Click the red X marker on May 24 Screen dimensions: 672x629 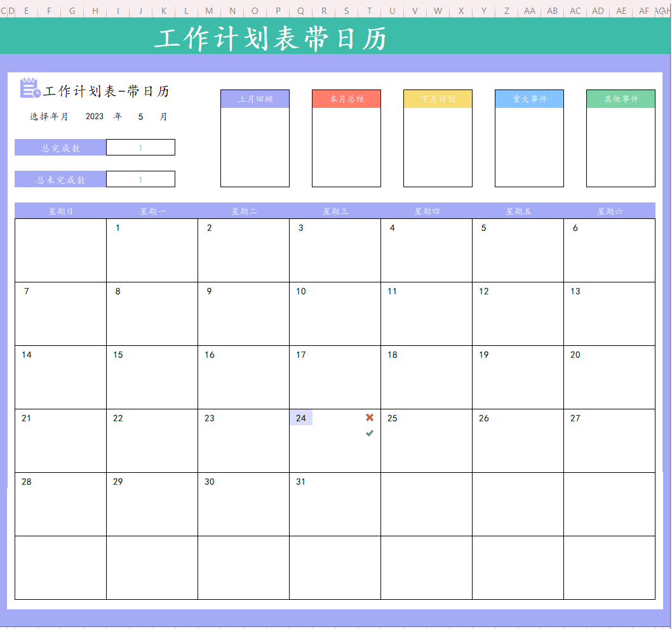[x=368, y=418]
